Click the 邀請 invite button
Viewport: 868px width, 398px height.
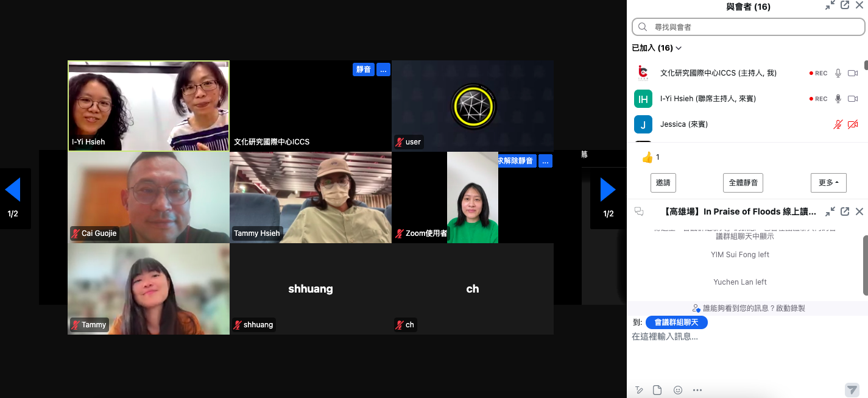point(663,182)
